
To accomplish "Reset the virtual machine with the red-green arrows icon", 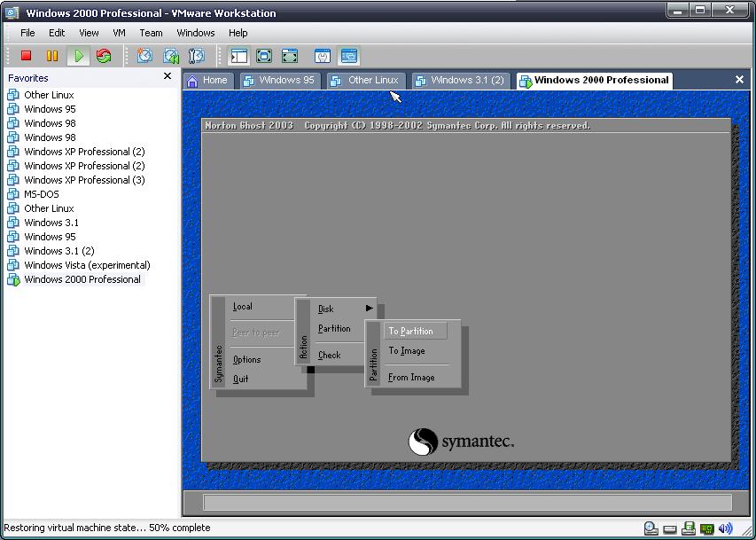I will (104, 56).
